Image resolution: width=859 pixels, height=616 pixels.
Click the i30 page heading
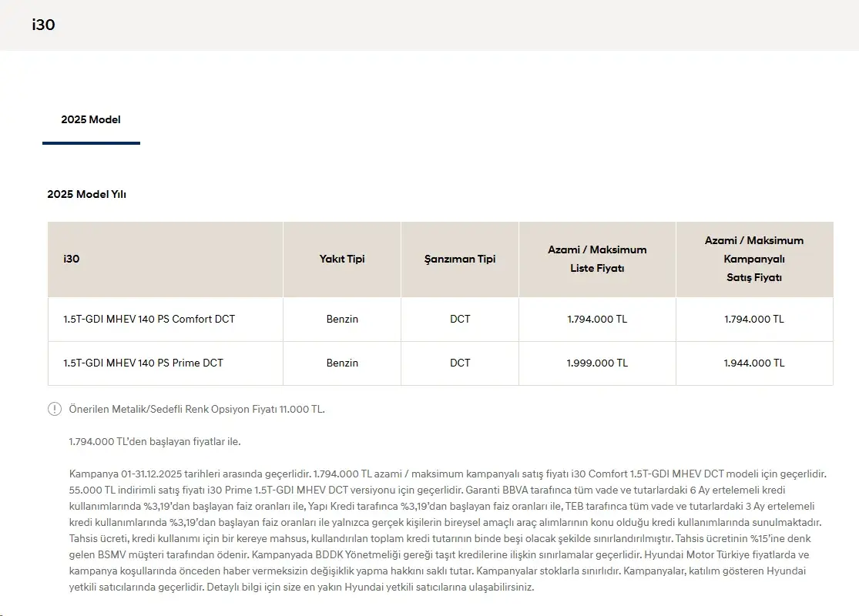(43, 25)
